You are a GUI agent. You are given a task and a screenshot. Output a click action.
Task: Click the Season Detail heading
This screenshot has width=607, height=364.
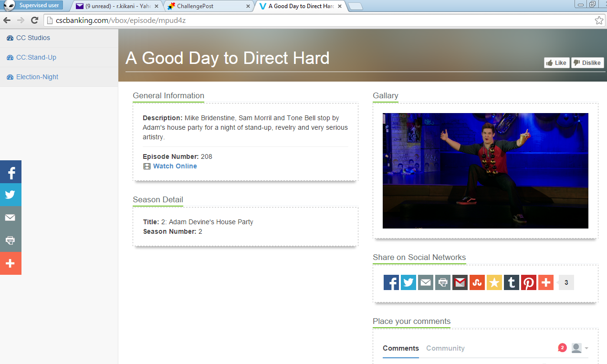158,199
